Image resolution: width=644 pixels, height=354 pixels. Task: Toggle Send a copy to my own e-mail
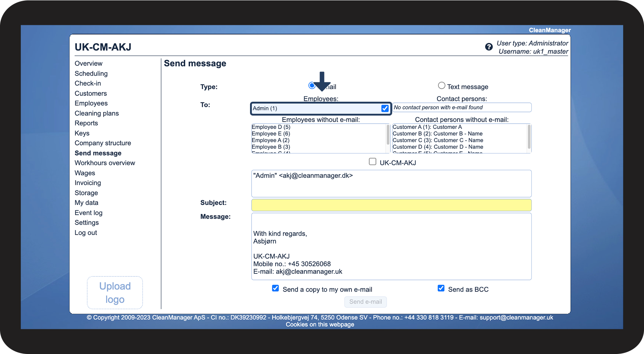click(276, 288)
